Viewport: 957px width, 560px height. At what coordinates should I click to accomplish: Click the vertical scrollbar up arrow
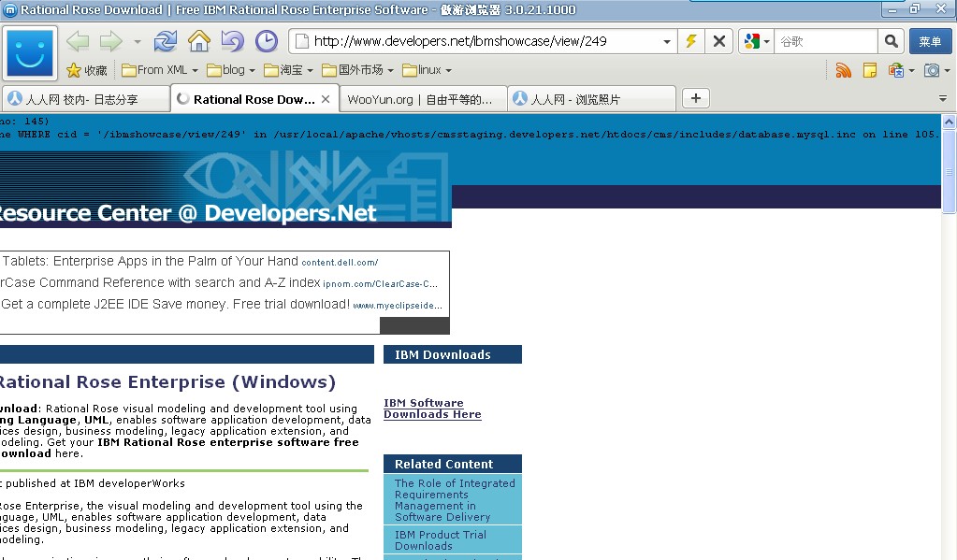pos(949,122)
